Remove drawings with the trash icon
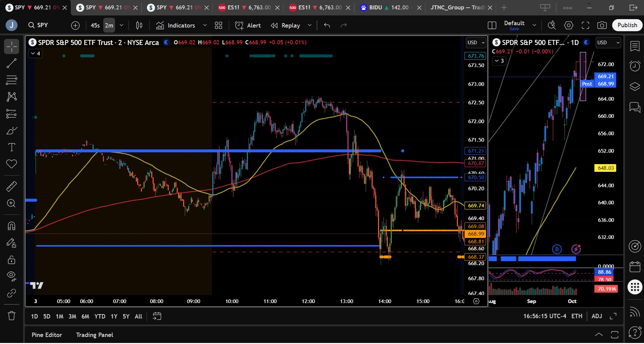This screenshot has width=644, height=344. [11, 316]
